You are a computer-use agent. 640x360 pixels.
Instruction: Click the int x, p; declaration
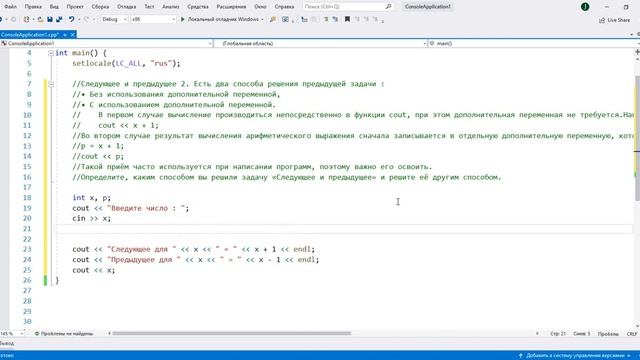[x=91, y=198]
